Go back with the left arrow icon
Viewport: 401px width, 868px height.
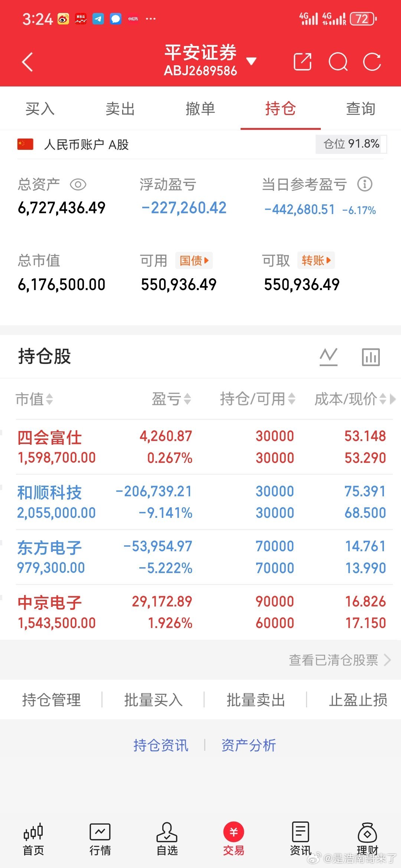[x=27, y=62]
